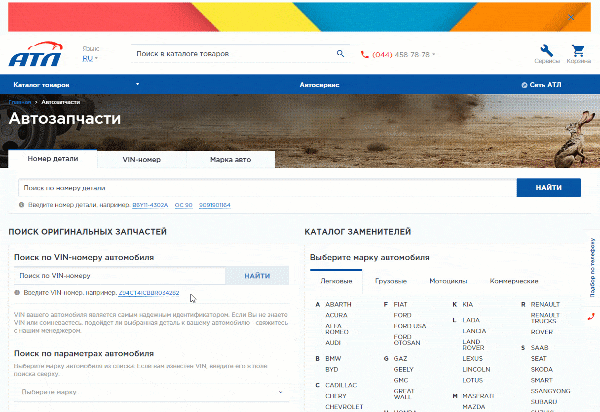Open the Выберите марку dropdown
600x412 pixels.
tap(152, 392)
